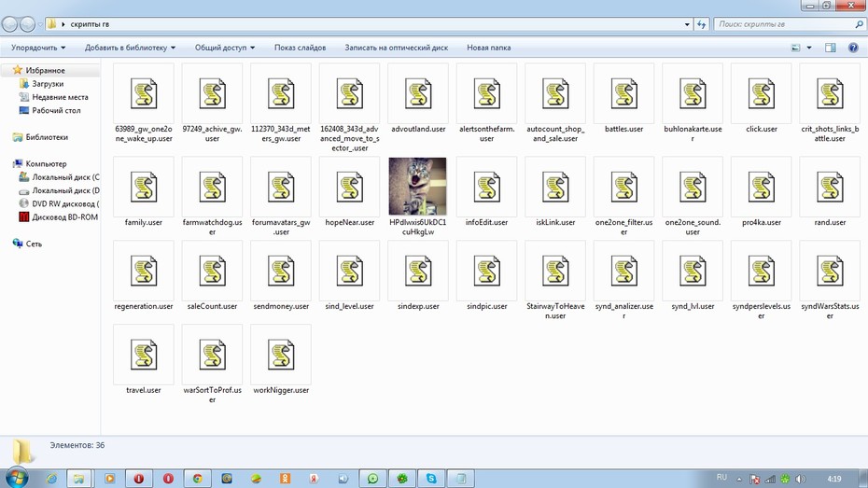Open Chrome from the taskbar
Screen dimensions: 868x488
[x=198, y=479]
